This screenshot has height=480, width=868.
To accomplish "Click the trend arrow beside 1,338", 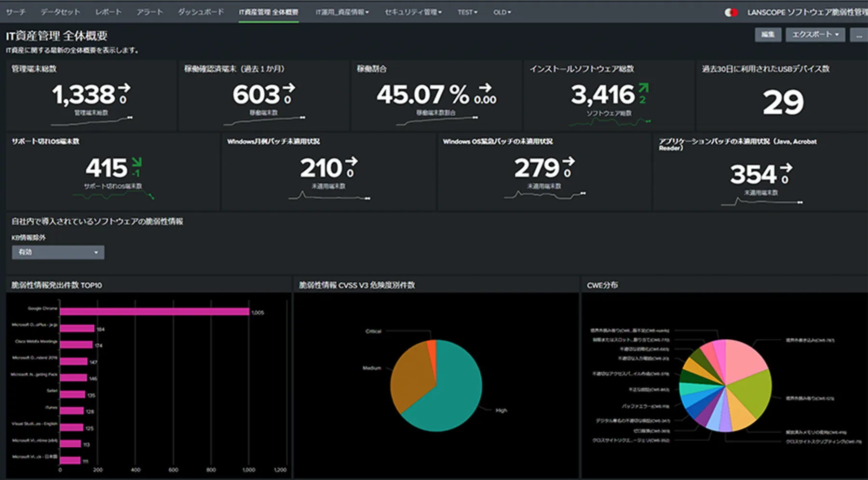I will pos(124,88).
